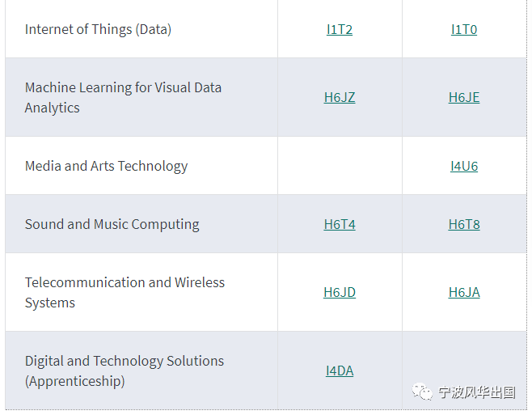The height and width of the screenshot is (415, 532).
Task: Select the Digital and Technology Solutions label
Action: point(125,371)
